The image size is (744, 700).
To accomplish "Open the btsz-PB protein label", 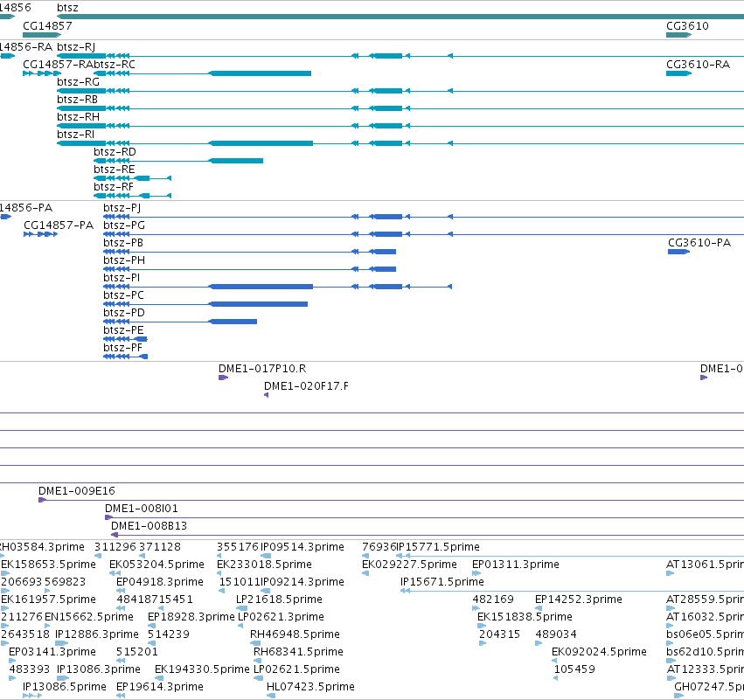I will [x=123, y=243].
